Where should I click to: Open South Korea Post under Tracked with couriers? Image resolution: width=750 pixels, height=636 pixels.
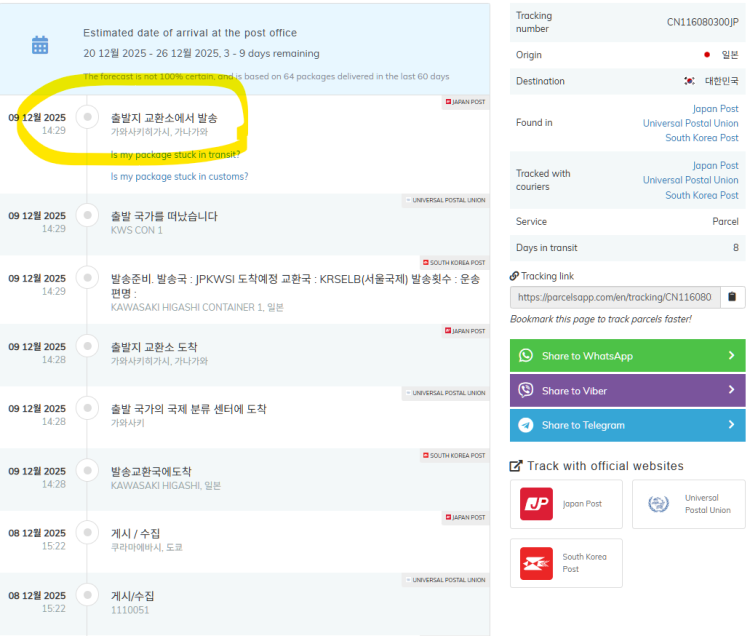tap(701, 195)
